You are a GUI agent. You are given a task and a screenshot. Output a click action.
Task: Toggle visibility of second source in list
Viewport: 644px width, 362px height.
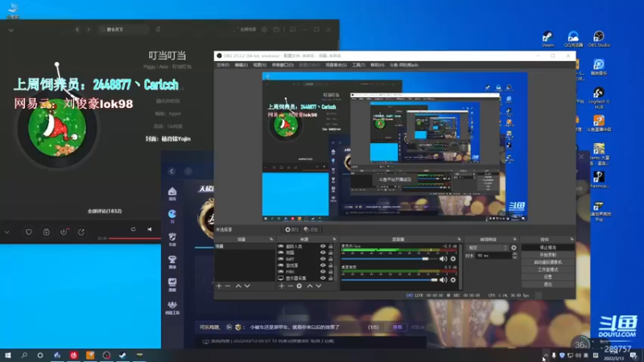(323, 253)
